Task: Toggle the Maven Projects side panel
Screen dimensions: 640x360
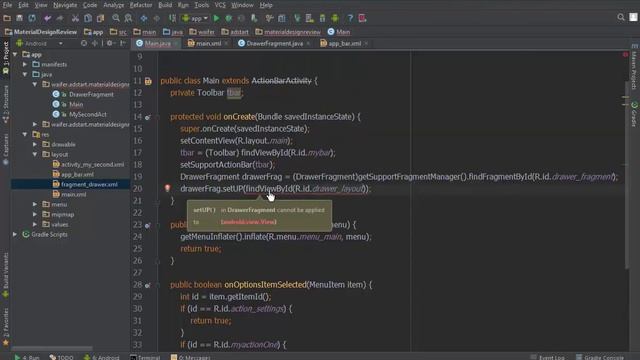Action: pyautogui.click(x=634, y=67)
